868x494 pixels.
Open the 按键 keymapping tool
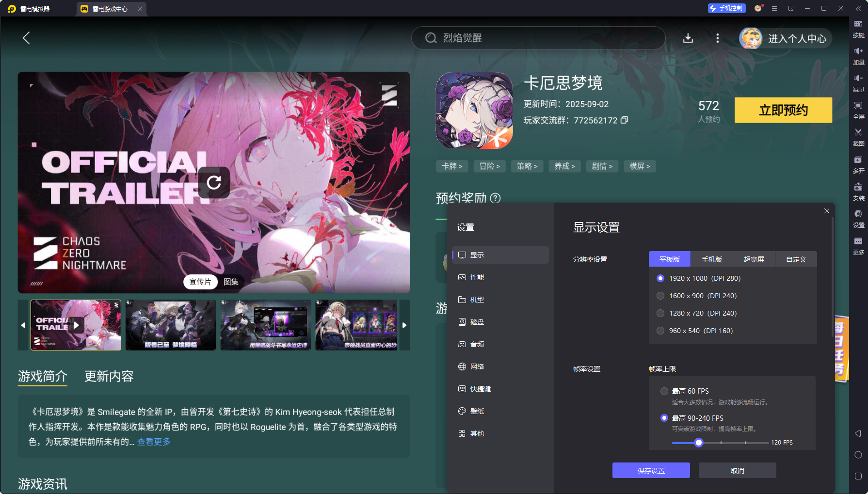click(x=858, y=29)
